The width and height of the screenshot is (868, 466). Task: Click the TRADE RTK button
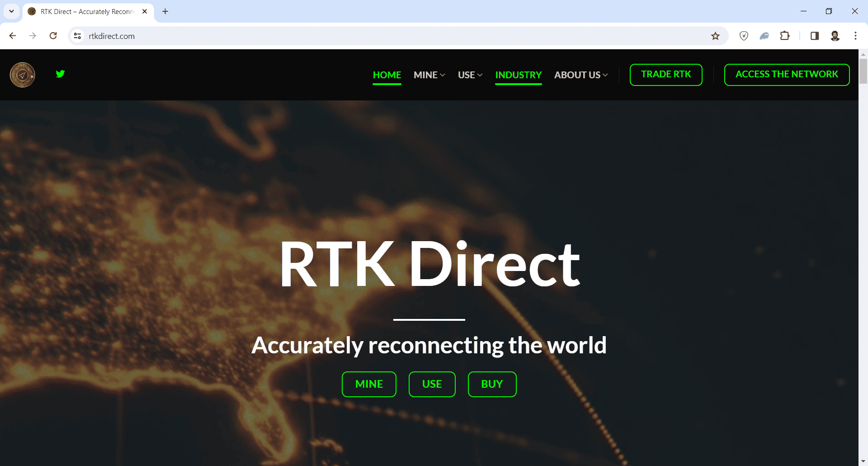point(666,75)
